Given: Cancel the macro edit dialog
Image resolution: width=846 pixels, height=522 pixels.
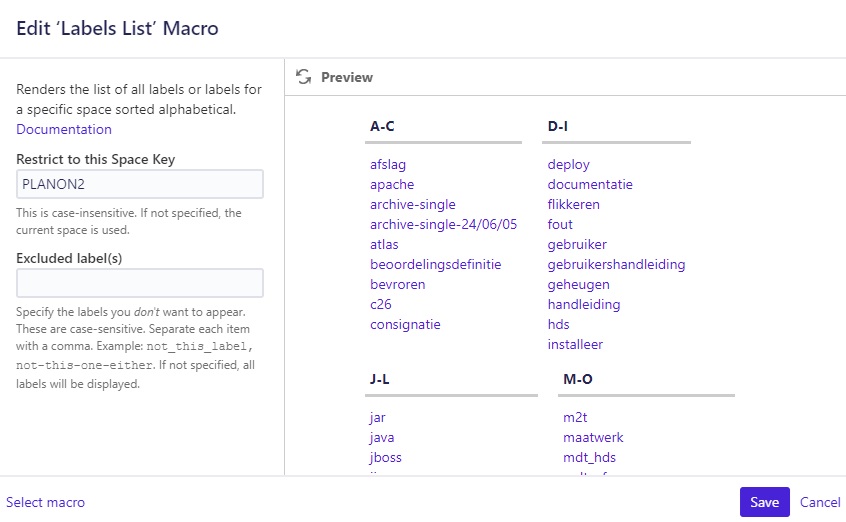Looking at the screenshot, I should tap(820, 502).
